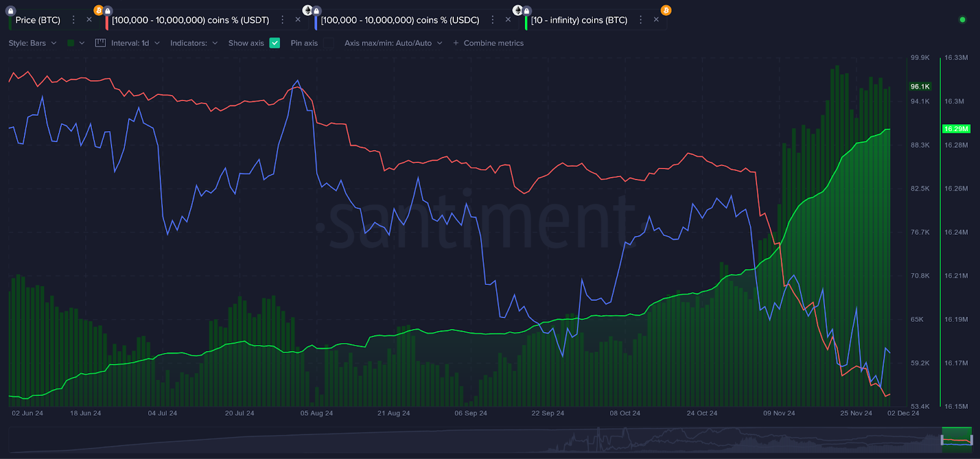Image resolution: width=980 pixels, height=459 pixels.
Task: Click the Ethereum icon on the USDC metric
Action: click(518, 10)
